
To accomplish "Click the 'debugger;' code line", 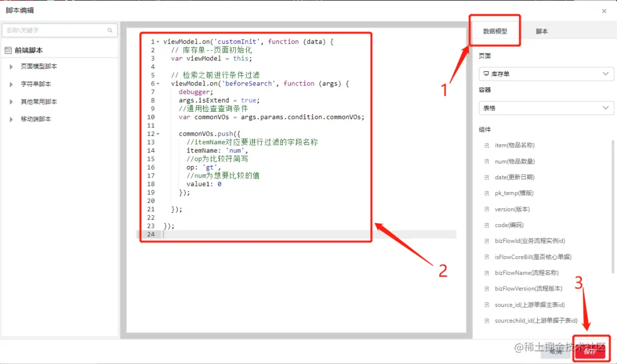I will (196, 92).
